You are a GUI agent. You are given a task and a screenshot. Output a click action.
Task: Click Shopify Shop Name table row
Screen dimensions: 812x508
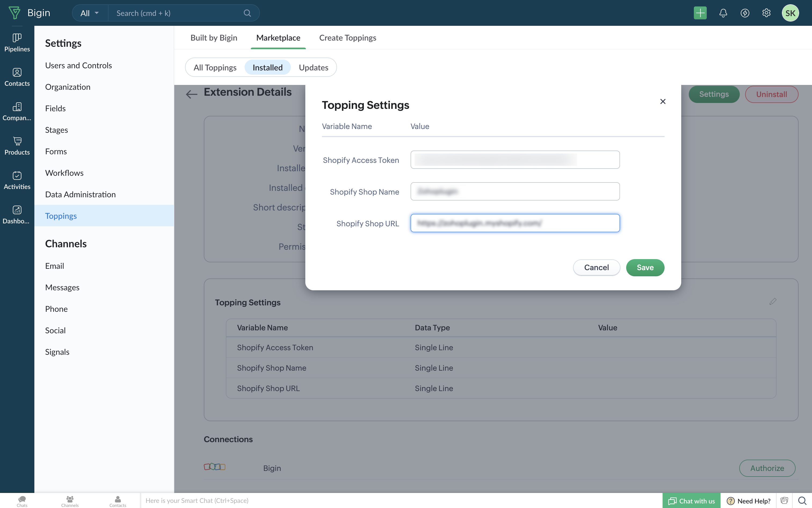point(501,368)
